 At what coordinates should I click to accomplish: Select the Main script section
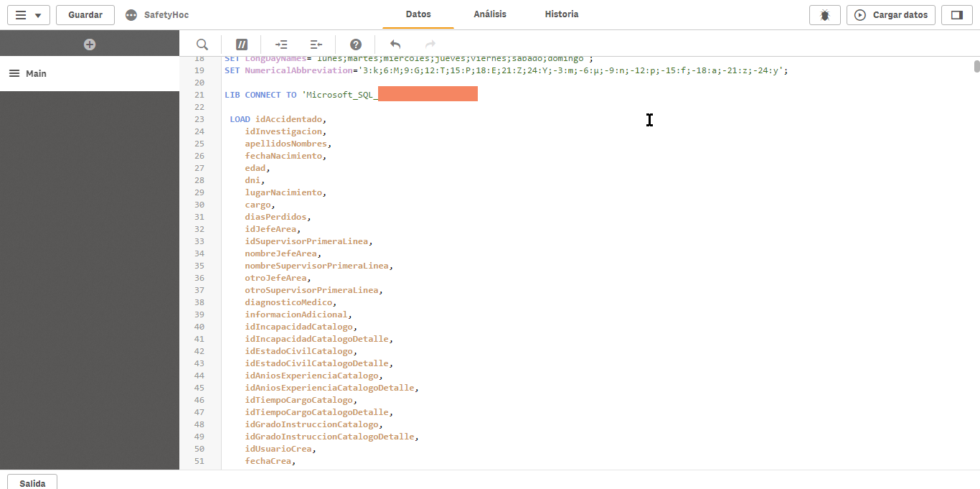click(36, 74)
